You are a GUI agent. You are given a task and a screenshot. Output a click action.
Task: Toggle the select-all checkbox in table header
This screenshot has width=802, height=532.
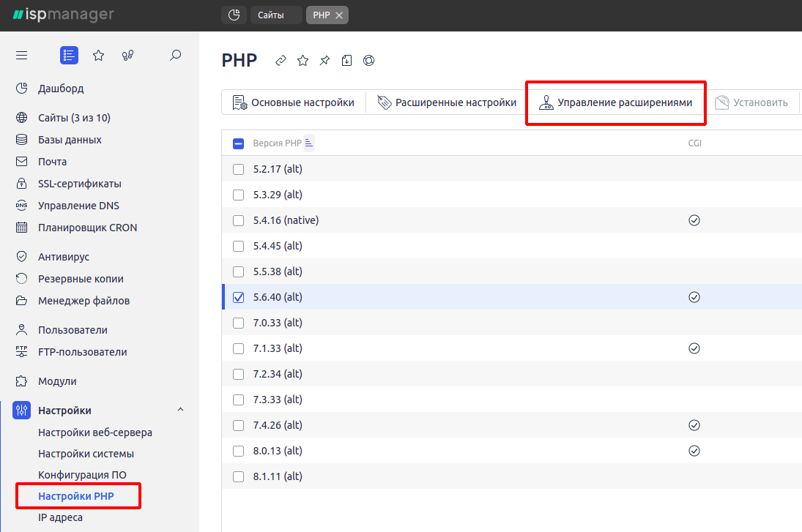click(238, 143)
